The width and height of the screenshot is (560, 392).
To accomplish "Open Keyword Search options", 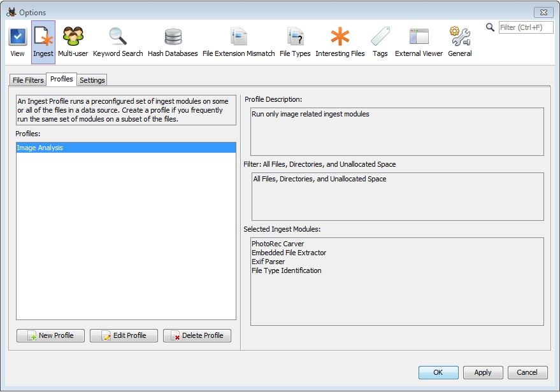I will pos(118,42).
